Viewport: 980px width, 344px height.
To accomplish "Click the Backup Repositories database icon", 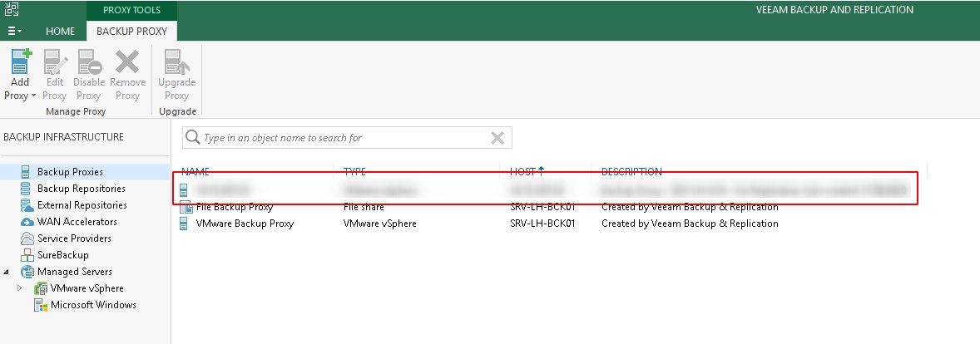I will [26, 189].
